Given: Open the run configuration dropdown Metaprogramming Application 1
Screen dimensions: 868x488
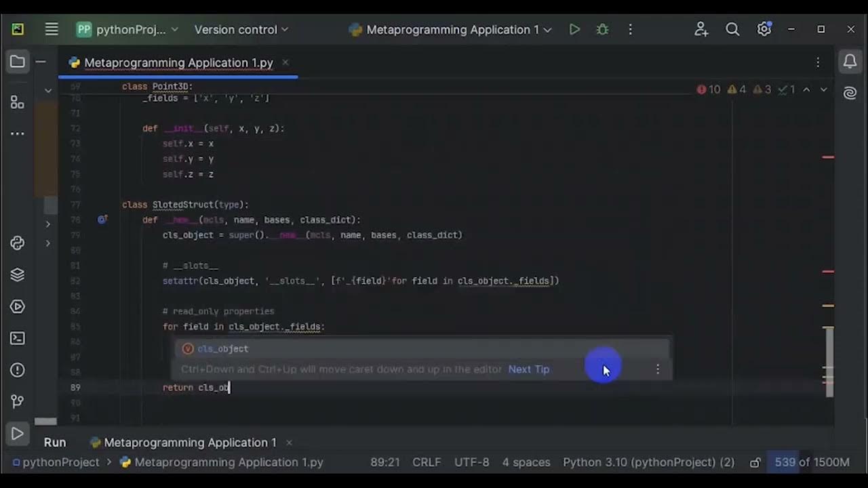Looking at the screenshot, I should (x=450, y=29).
